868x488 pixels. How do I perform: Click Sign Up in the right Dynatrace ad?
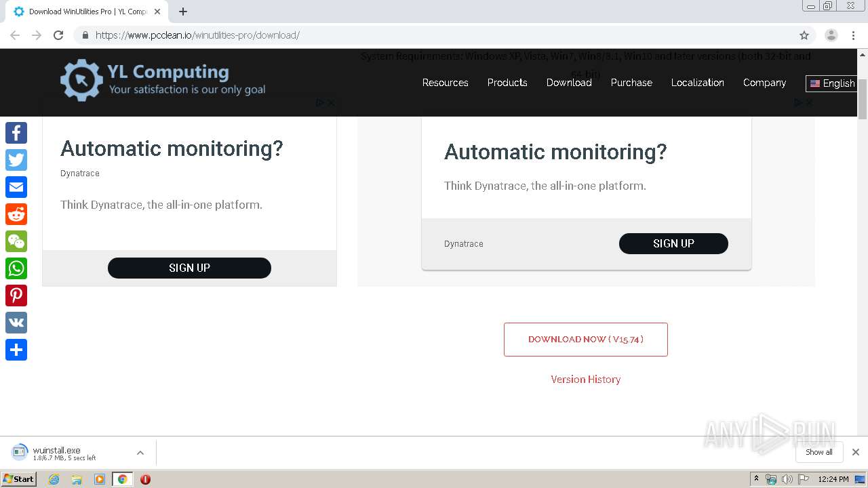pos(673,243)
